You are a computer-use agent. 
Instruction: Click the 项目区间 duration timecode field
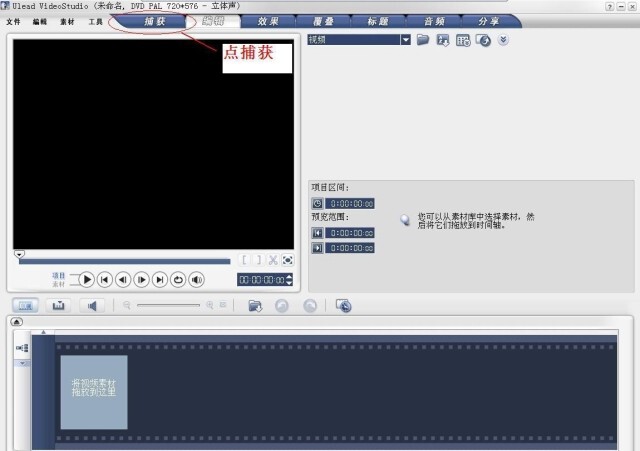point(350,203)
